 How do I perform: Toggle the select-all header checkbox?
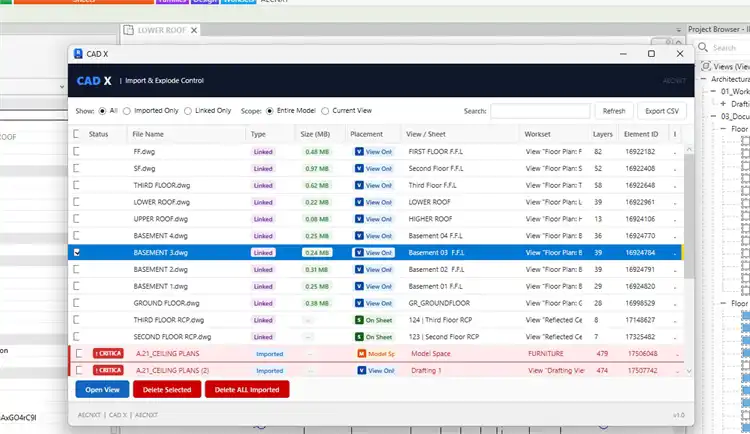[76, 134]
